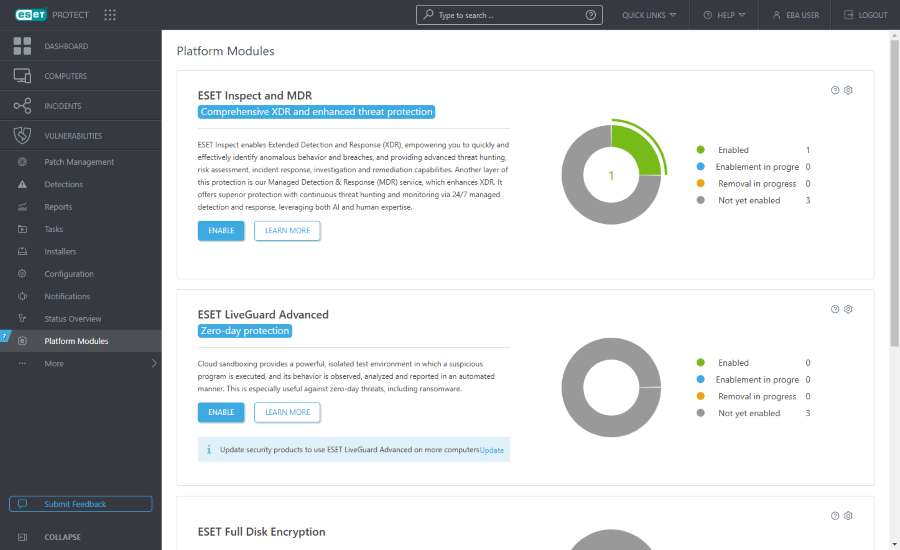Click green Enabled legend dot for ESET Inspect
This screenshot has width=900, height=550.
[x=700, y=150]
